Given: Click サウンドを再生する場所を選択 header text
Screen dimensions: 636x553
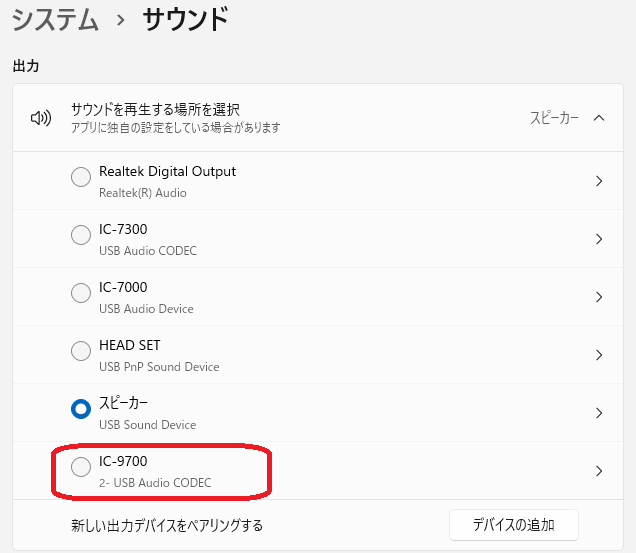Looking at the screenshot, I should point(155,109).
